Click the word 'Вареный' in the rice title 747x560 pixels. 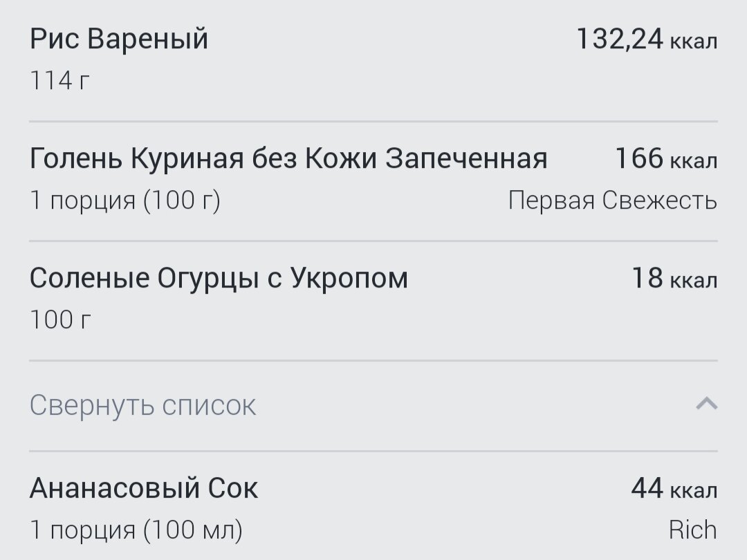[148, 39]
